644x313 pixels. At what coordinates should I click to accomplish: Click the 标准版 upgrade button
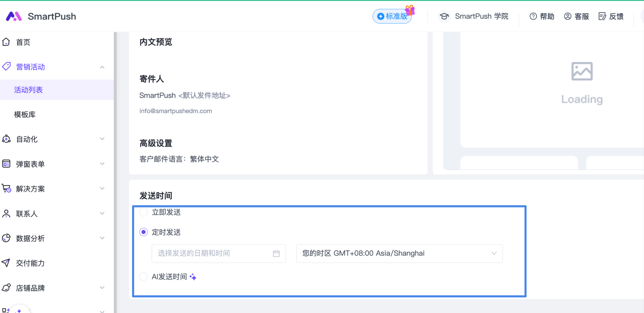pos(392,16)
